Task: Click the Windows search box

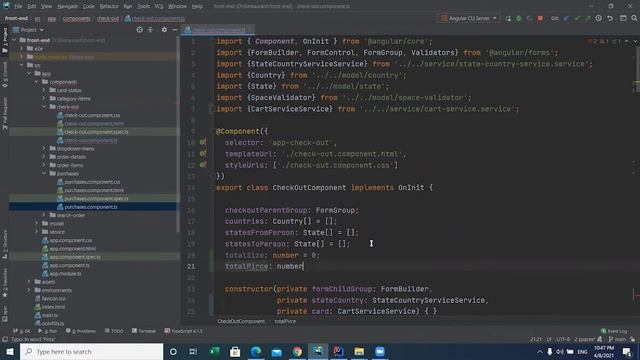Action: (91, 351)
